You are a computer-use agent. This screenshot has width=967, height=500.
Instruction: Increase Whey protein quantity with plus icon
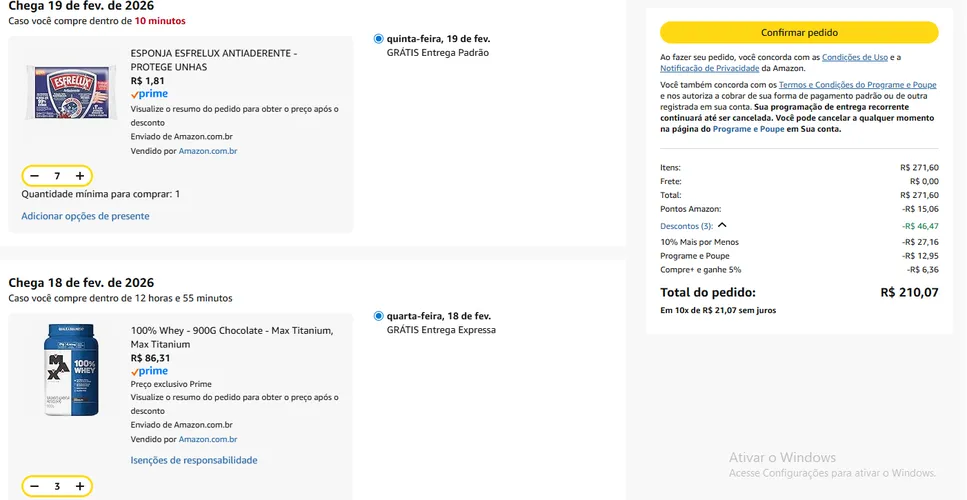pyautogui.click(x=80, y=486)
